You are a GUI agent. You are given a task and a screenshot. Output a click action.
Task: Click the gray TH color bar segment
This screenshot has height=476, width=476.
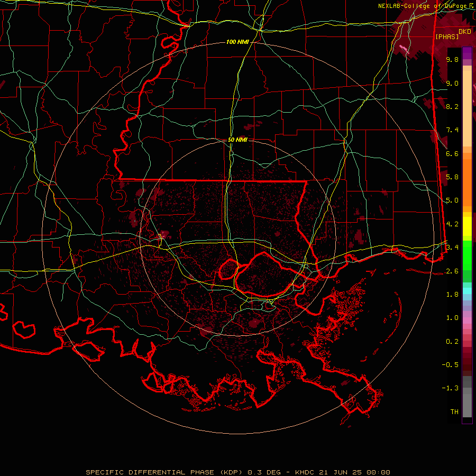point(467,405)
